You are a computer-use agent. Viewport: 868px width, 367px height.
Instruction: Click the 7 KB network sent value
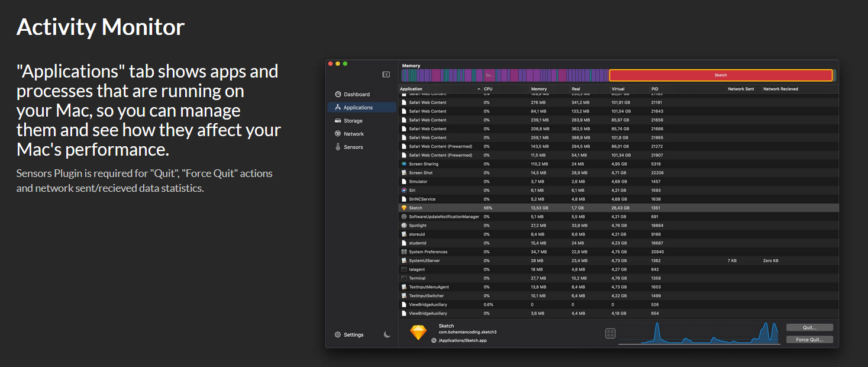coord(733,260)
